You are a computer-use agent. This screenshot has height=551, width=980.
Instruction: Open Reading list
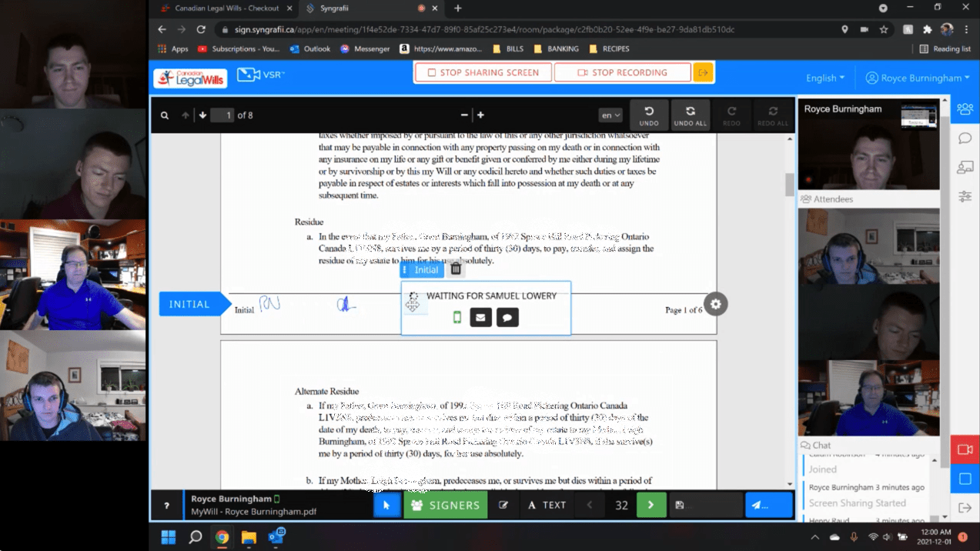[x=945, y=48]
